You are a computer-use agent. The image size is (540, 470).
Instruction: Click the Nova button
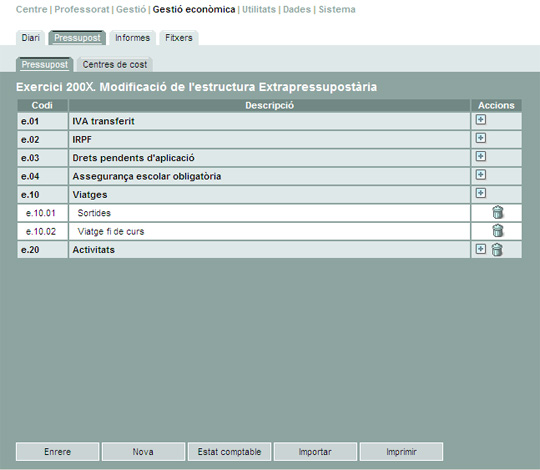(x=143, y=451)
